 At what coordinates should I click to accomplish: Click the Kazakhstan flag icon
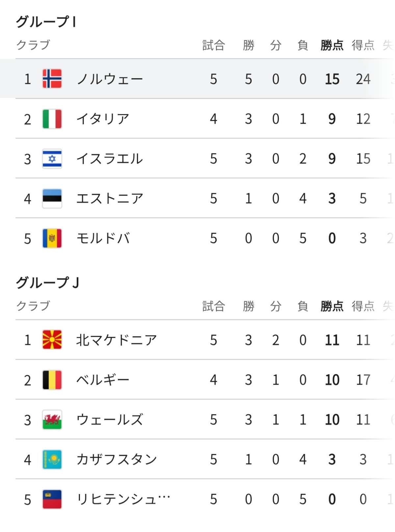pyautogui.click(x=52, y=459)
